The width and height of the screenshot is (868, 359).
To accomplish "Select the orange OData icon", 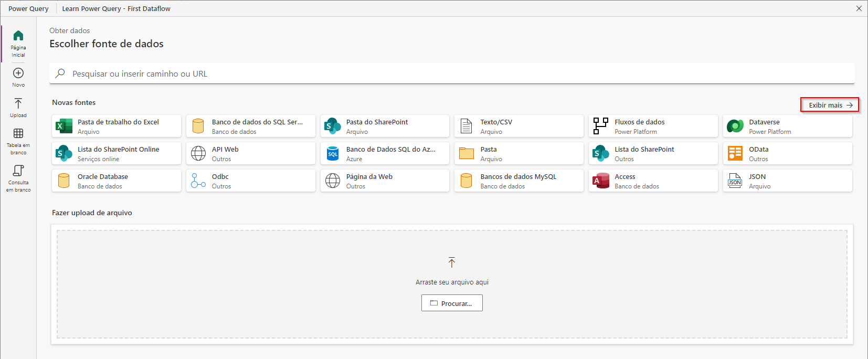I will [x=735, y=153].
